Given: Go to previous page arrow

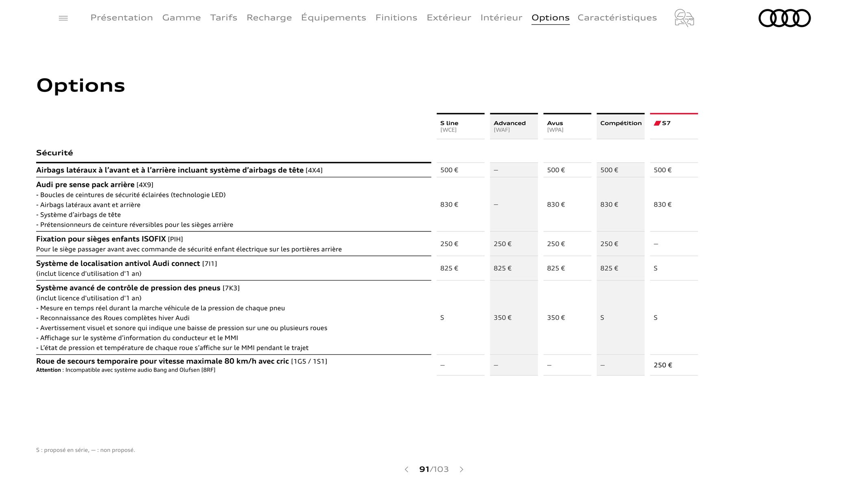Looking at the screenshot, I should pyautogui.click(x=406, y=469).
